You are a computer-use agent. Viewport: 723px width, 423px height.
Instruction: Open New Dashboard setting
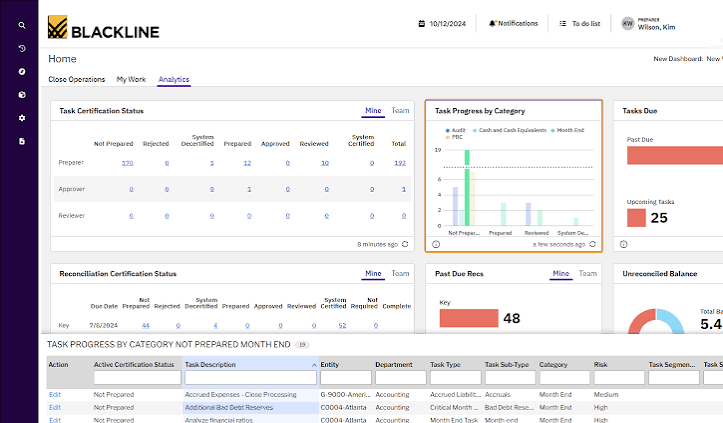click(x=687, y=59)
